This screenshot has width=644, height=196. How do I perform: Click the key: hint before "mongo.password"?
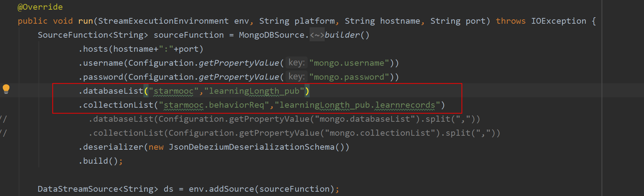(x=296, y=77)
